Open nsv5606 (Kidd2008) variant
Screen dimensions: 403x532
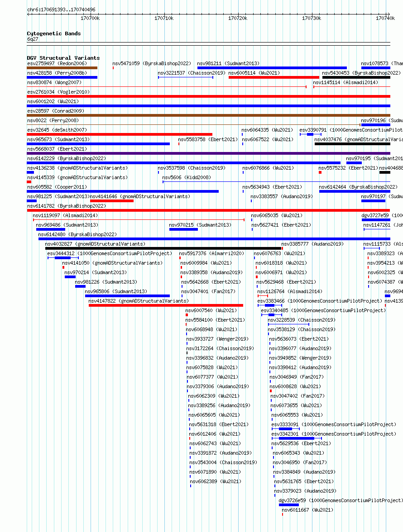tap(187, 177)
